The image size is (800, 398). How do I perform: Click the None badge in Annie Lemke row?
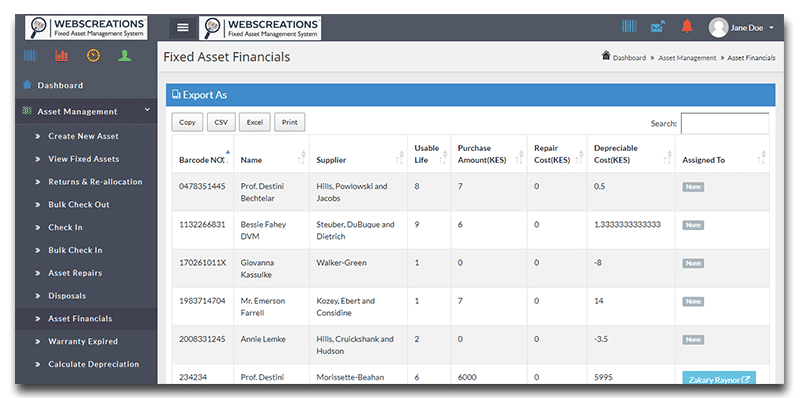pyautogui.click(x=693, y=340)
